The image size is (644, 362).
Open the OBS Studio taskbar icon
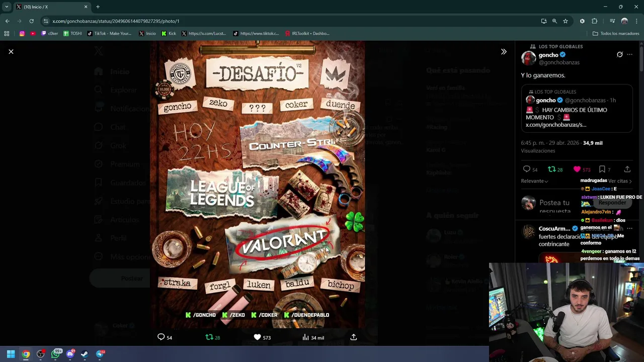41,354
